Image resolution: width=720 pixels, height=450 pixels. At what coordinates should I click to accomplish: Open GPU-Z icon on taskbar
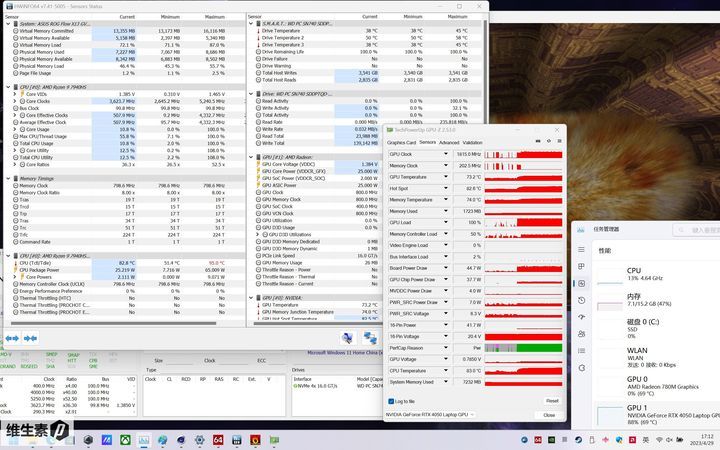[x=274, y=440]
